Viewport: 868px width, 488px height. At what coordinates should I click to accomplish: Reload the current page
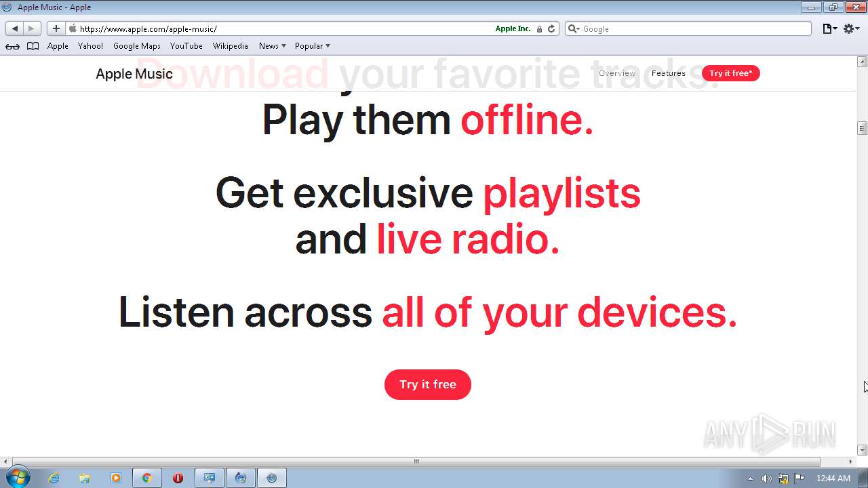tap(551, 28)
